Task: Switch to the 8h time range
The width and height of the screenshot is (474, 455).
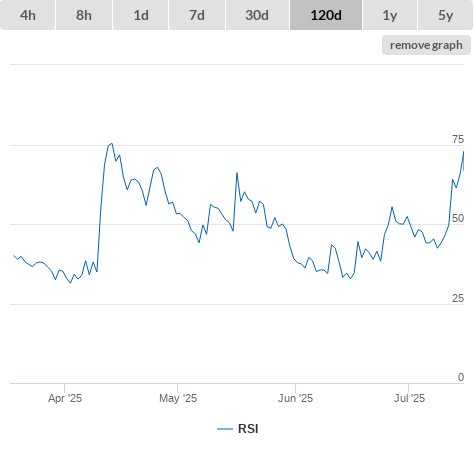Action: [84, 15]
